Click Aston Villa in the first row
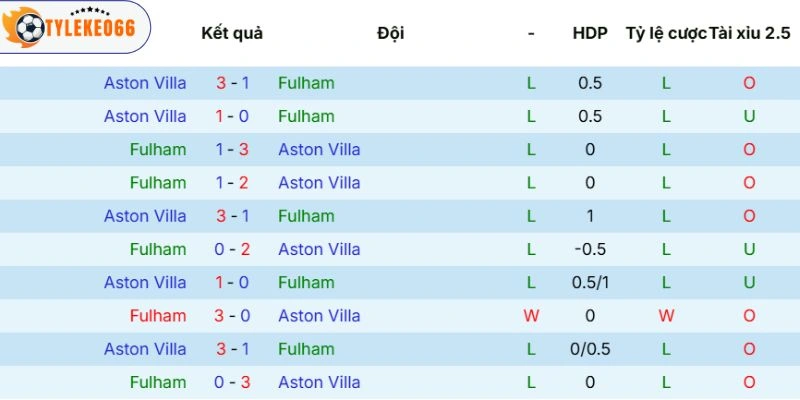This screenshot has width=800, height=400. click(x=145, y=83)
